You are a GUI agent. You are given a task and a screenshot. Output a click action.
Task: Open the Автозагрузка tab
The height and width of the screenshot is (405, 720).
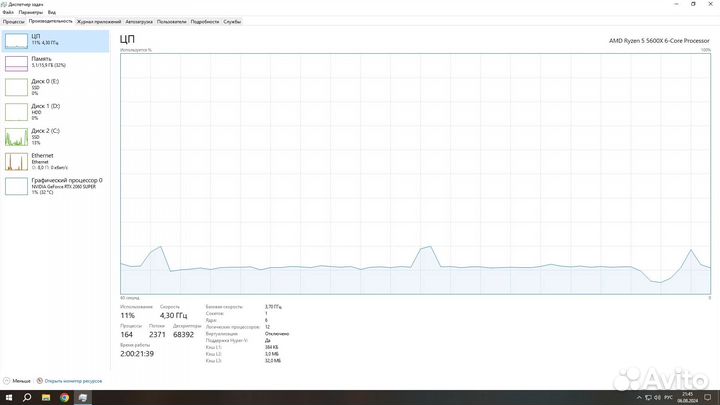click(141, 21)
